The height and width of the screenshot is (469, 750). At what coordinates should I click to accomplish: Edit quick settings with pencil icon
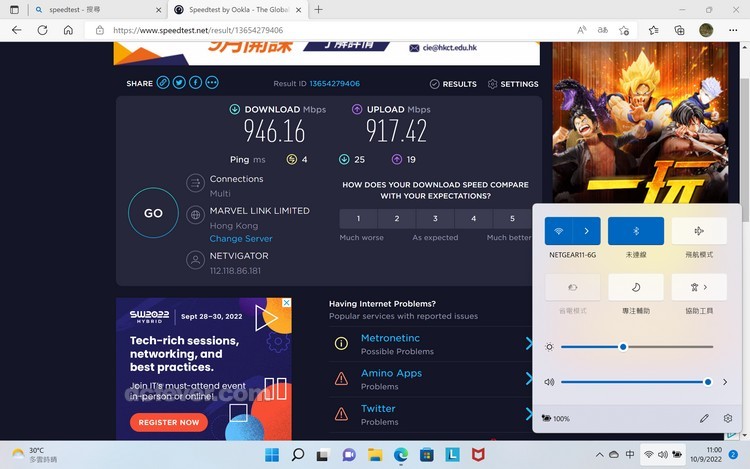704,419
